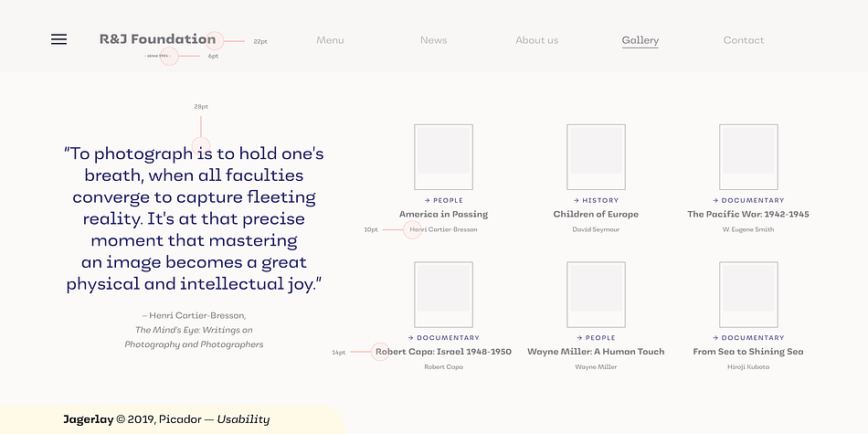This screenshot has width=868, height=434.
Task: Open the Contact page
Action: coord(744,40)
